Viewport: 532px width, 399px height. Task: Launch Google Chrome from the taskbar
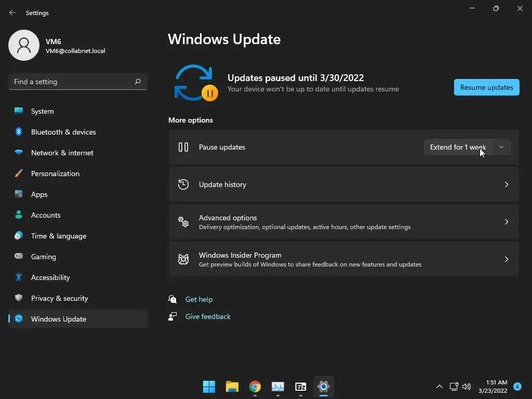[x=255, y=387]
